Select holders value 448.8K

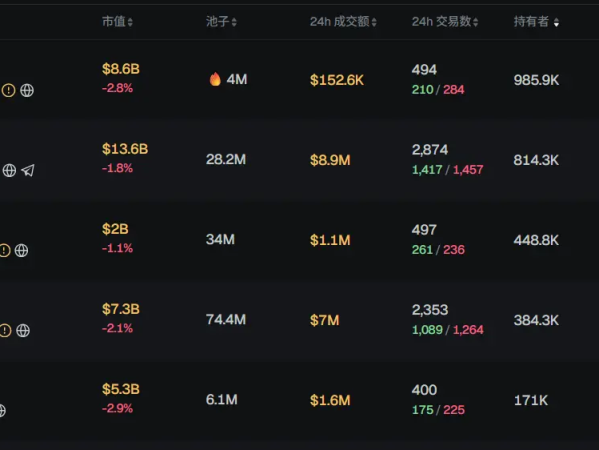tap(536, 240)
